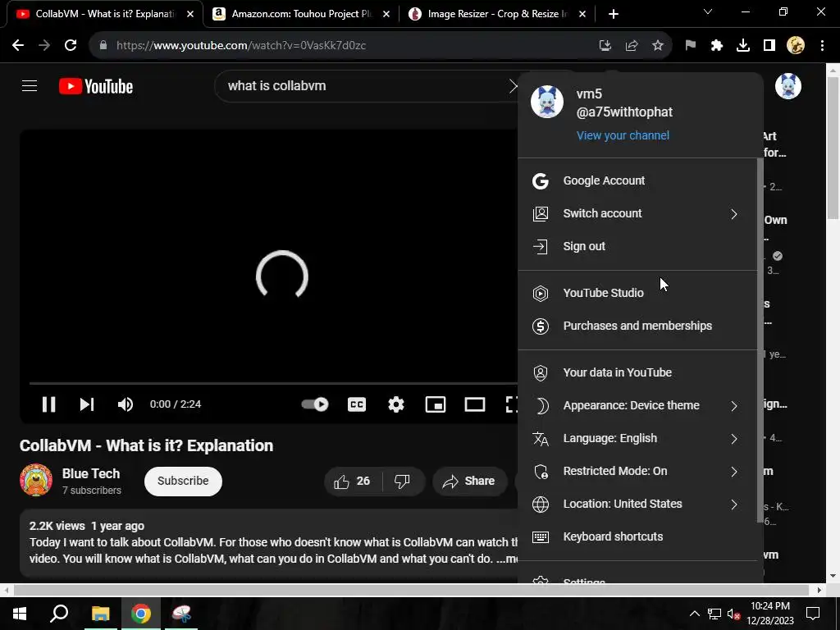
Task: Click the account avatar at top right
Action: 788,85
